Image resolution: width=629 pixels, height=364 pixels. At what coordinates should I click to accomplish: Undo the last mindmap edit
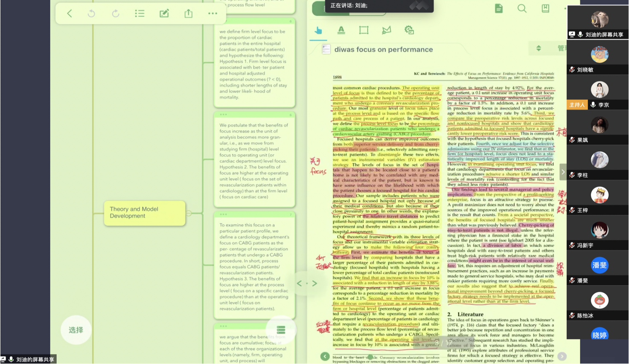[x=91, y=14]
